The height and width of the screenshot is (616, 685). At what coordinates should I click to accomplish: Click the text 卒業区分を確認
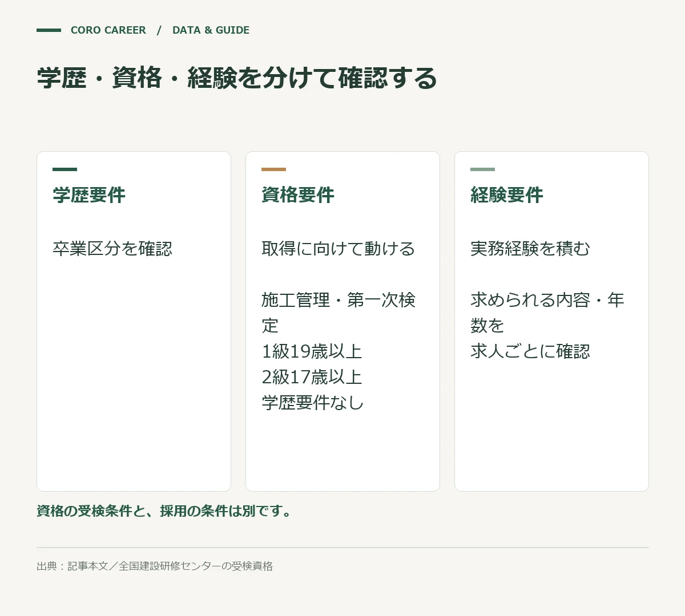click(112, 249)
